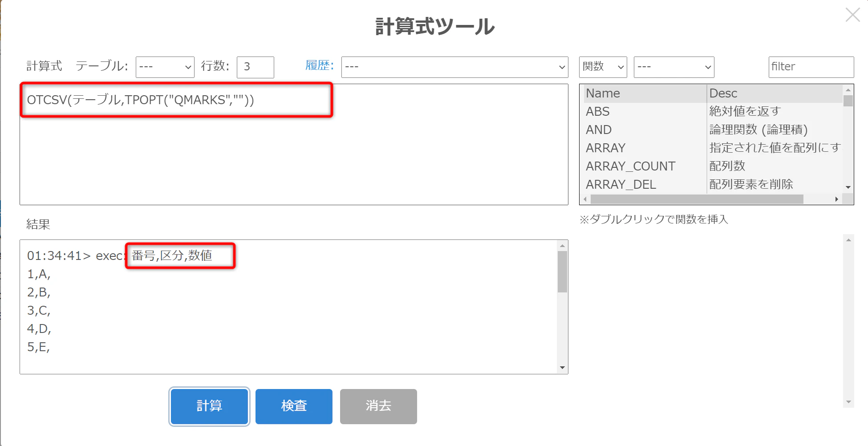Click the far right panel down scroll arrow
This screenshot has width=868, height=446.
(848, 402)
